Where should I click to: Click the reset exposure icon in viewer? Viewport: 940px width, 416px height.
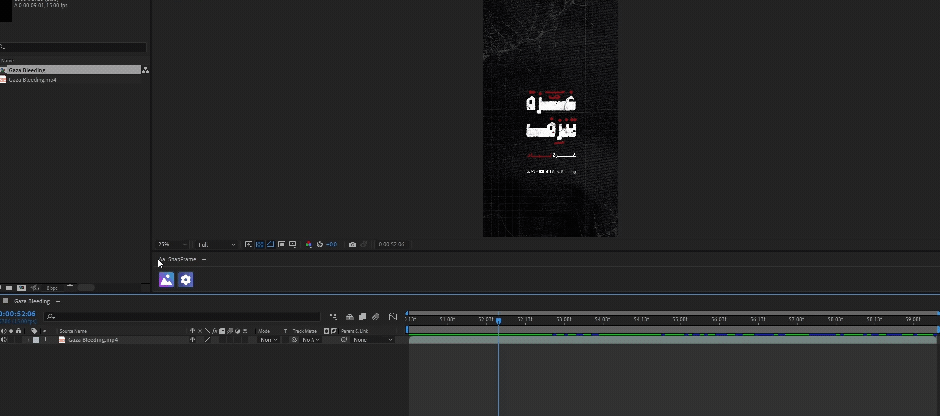tap(320, 244)
